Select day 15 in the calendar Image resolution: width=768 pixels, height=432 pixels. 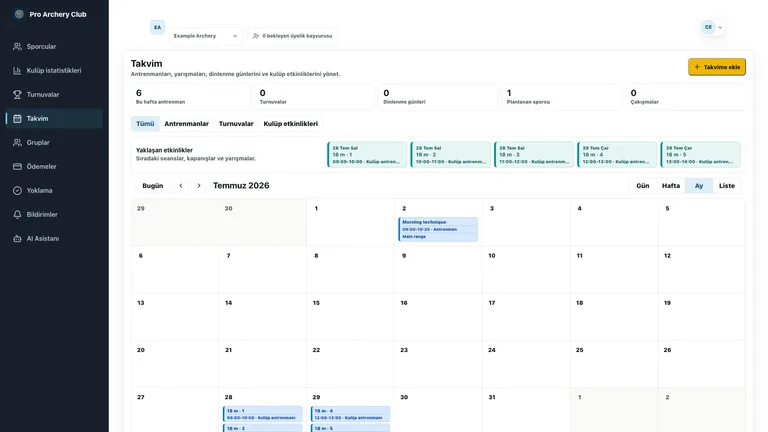click(x=350, y=317)
